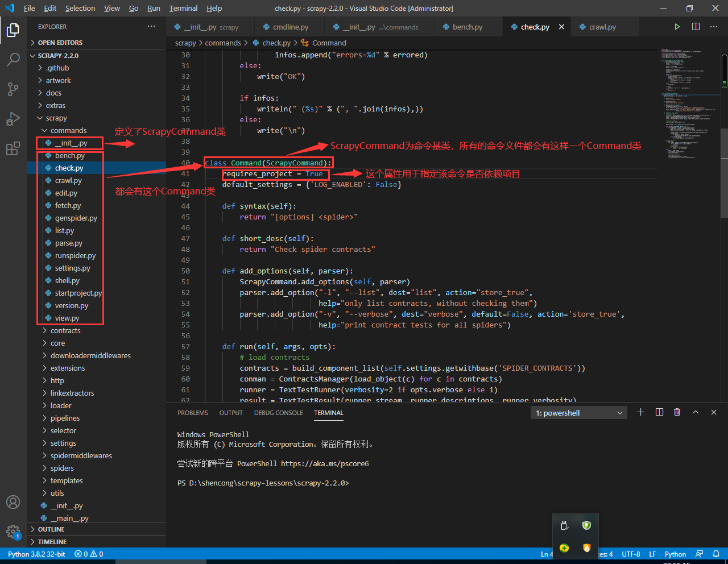Select Python 3.8.2 32-bit interpreter

pos(36,554)
